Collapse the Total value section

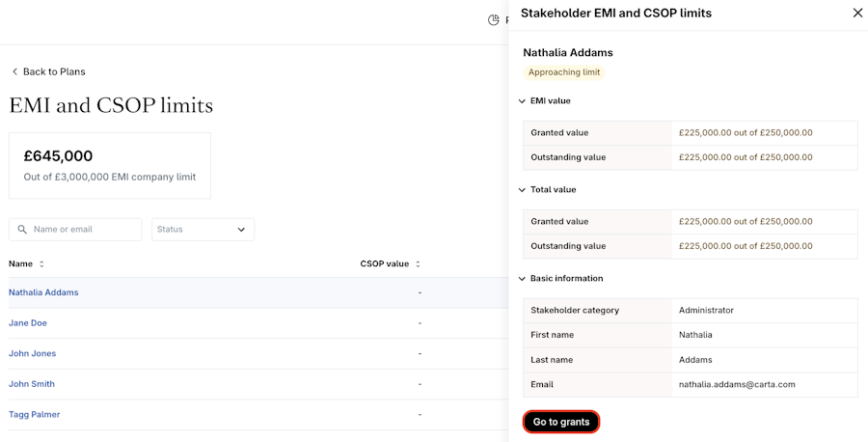(522, 190)
